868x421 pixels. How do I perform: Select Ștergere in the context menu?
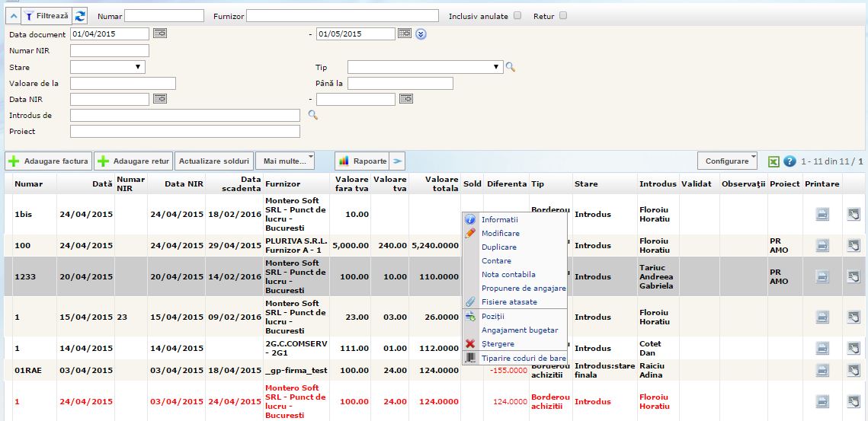pos(498,344)
